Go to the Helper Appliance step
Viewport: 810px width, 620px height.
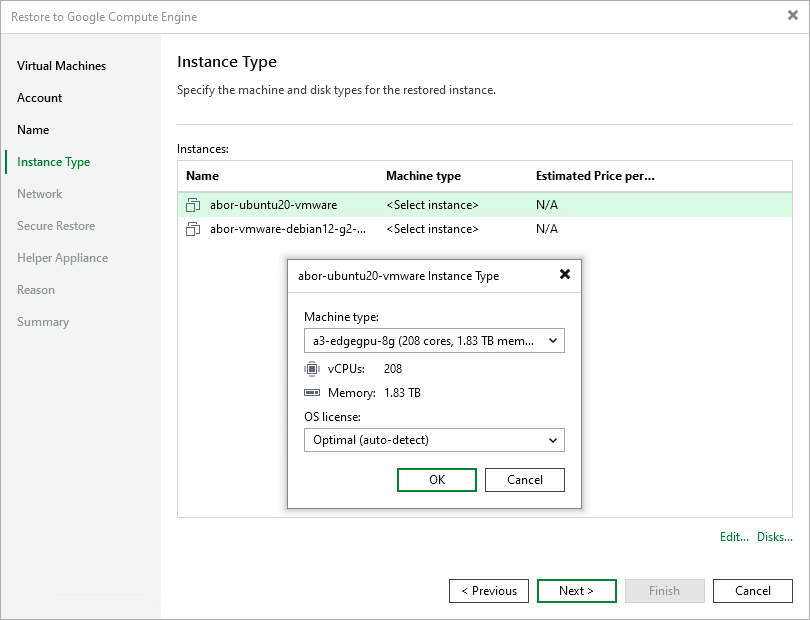pos(63,258)
